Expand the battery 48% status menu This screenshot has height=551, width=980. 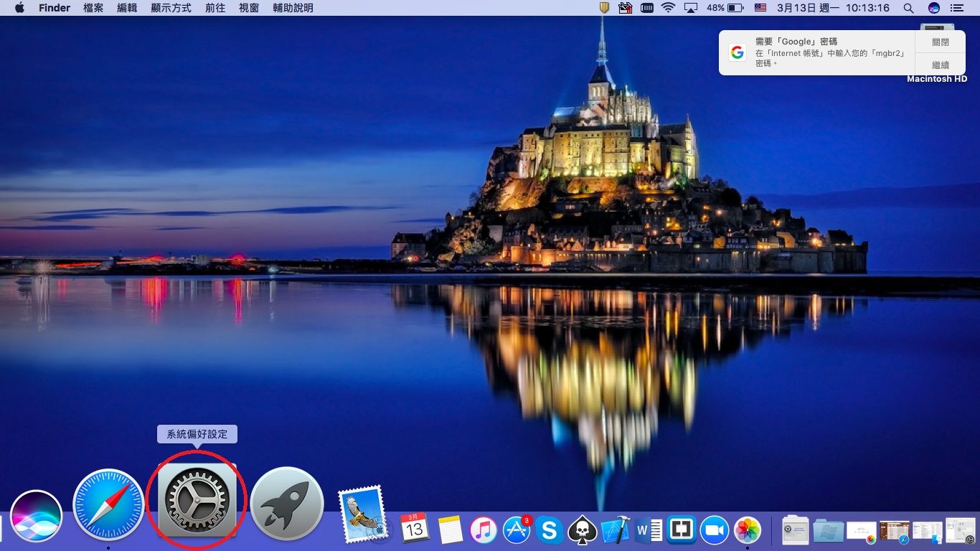click(725, 8)
